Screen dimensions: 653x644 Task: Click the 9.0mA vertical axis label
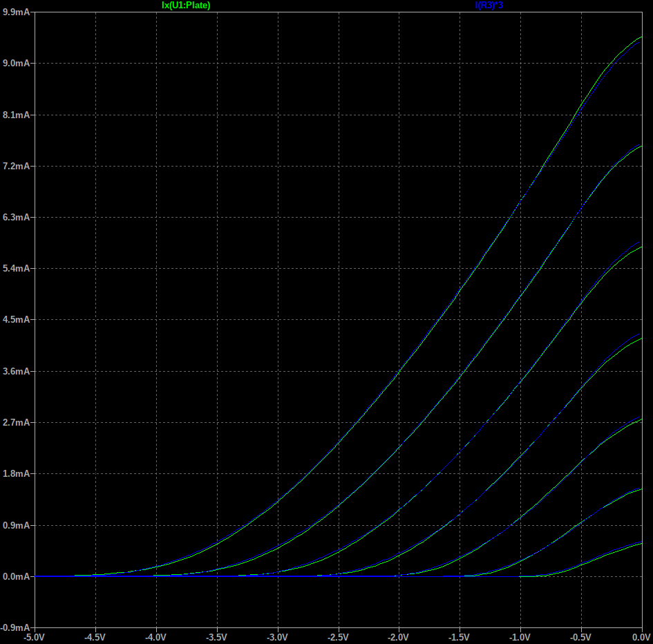[17, 64]
